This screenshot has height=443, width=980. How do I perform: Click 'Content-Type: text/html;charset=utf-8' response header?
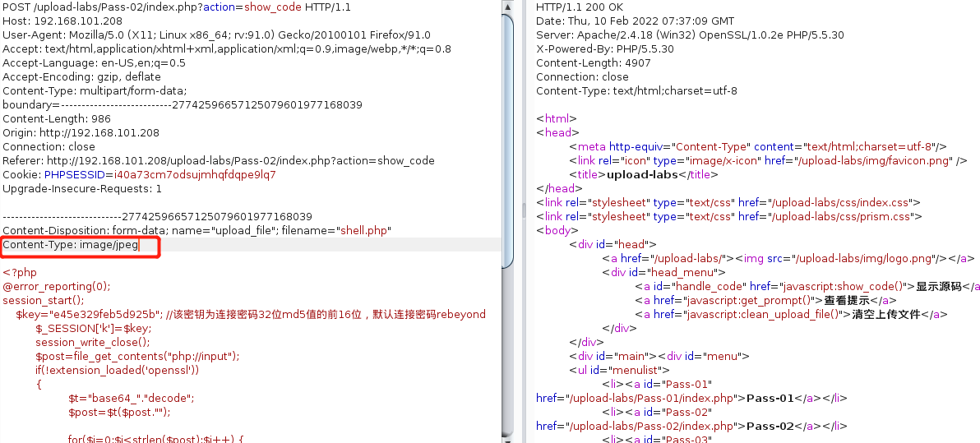[636, 90]
